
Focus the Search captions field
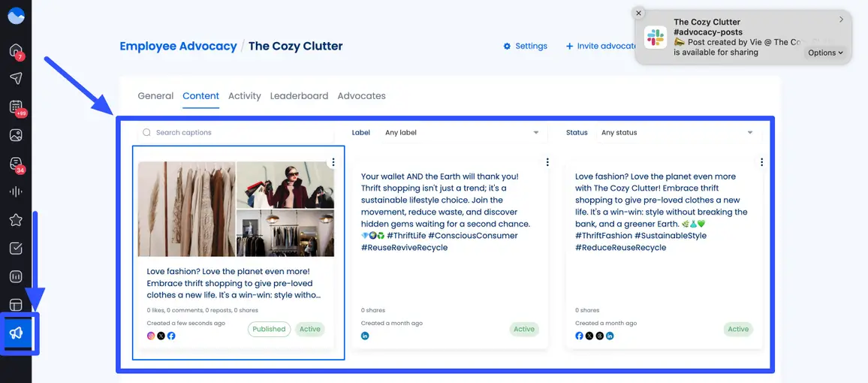tap(236, 133)
